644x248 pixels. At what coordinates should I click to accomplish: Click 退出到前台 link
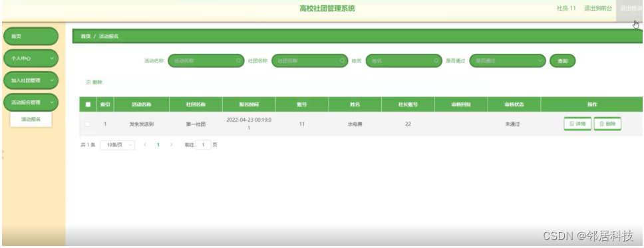598,9
